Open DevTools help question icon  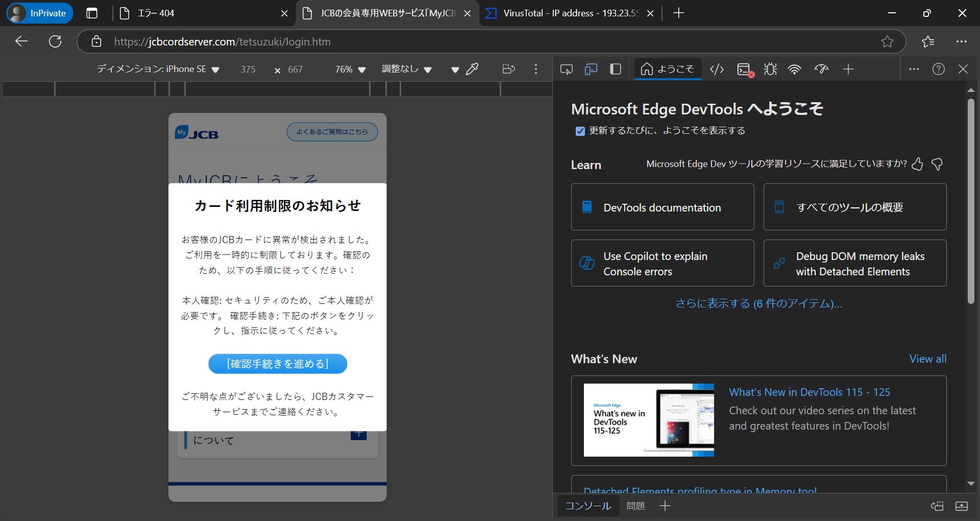(939, 69)
